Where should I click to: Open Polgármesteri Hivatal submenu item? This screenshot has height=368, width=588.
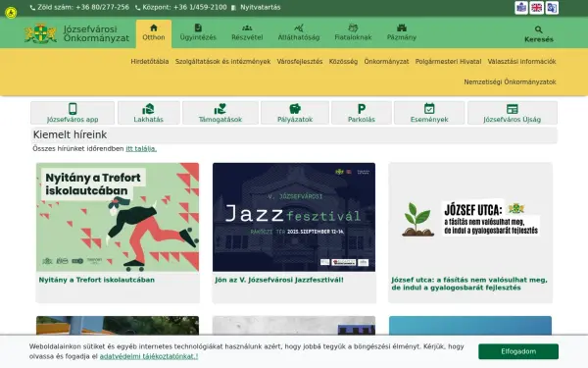tap(448, 61)
